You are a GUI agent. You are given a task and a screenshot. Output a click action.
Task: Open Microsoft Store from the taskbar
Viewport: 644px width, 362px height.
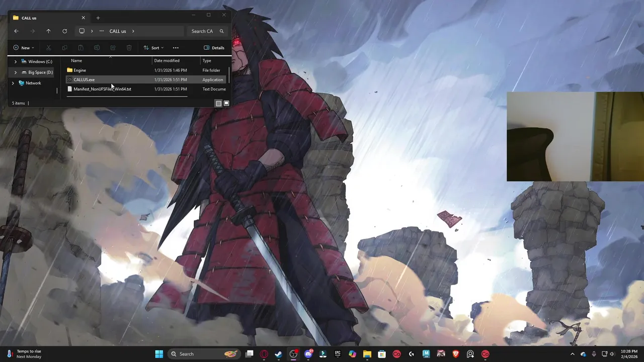coord(382,354)
